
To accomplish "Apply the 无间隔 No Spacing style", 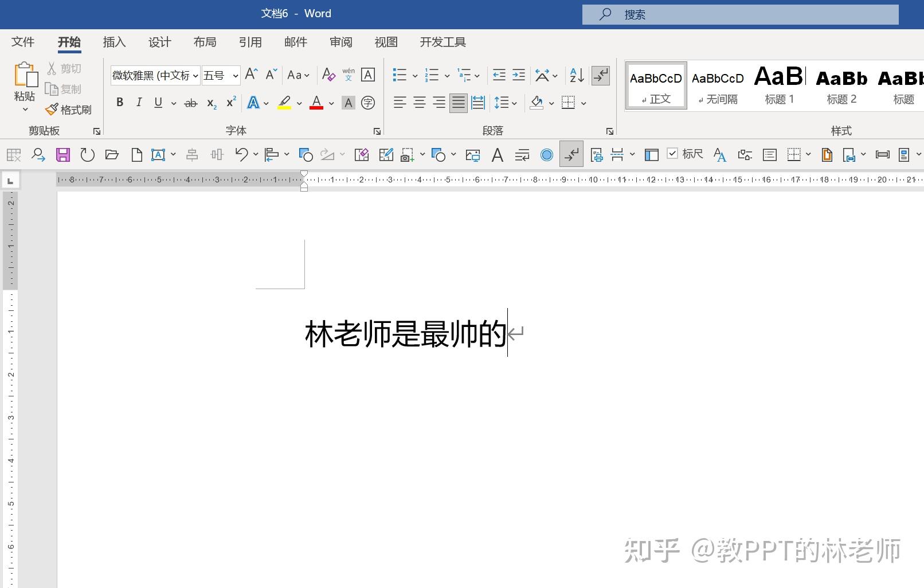I will (x=718, y=85).
